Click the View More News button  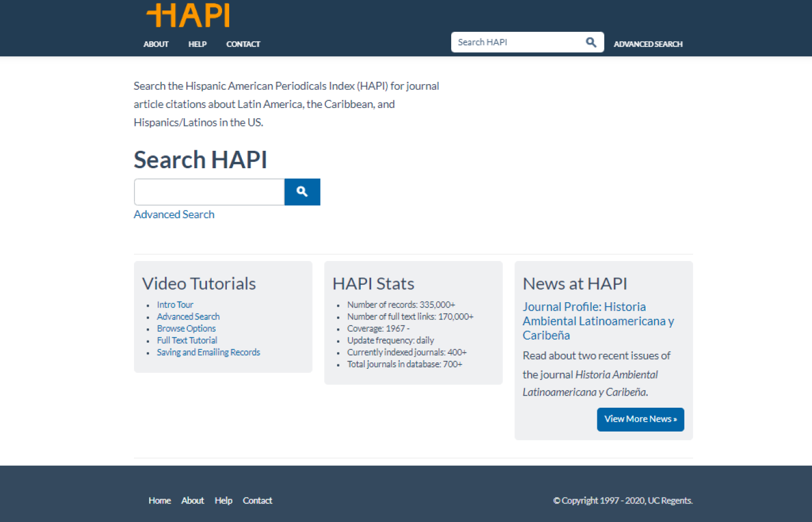pyautogui.click(x=640, y=419)
